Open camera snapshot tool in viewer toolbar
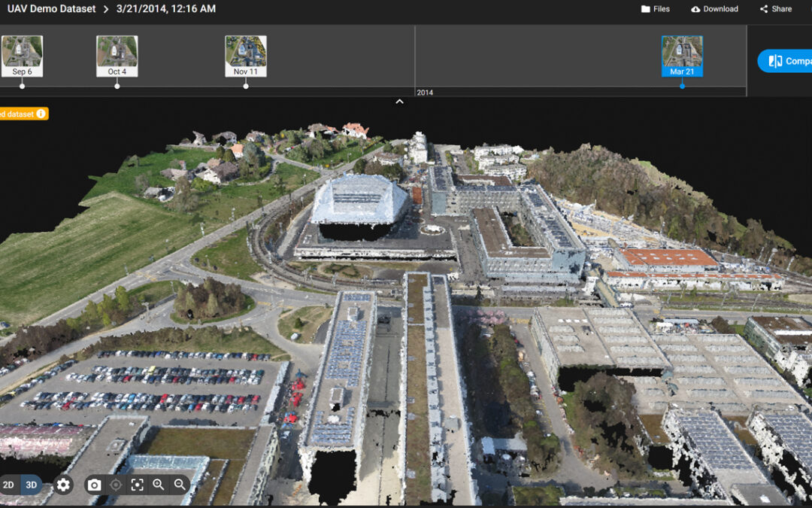This screenshot has width=812, height=508. [x=94, y=485]
